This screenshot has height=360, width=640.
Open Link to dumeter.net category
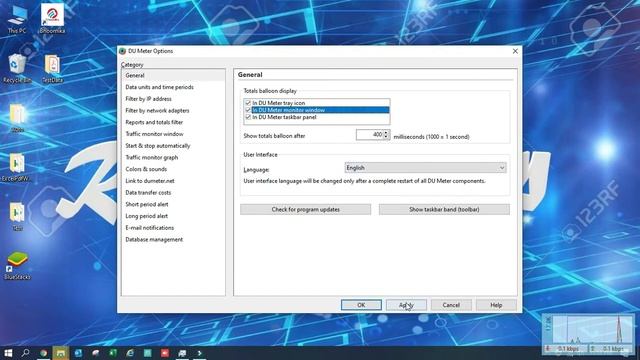pos(173,181)
